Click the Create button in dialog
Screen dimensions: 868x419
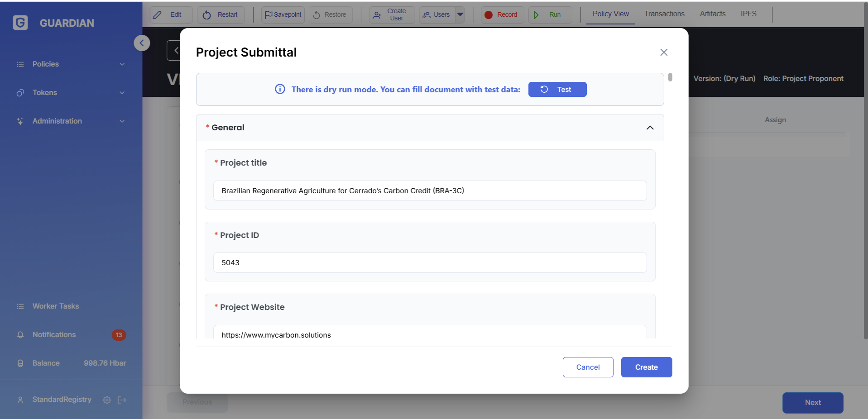point(646,367)
